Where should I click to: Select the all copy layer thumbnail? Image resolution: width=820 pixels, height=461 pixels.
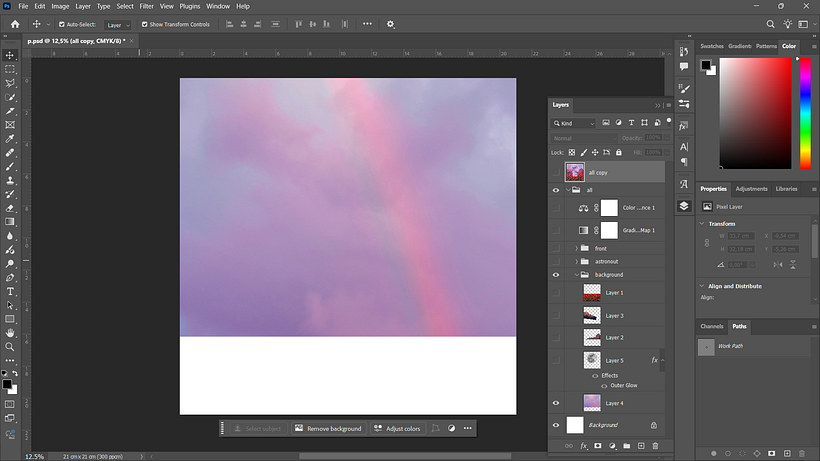[x=575, y=172]
